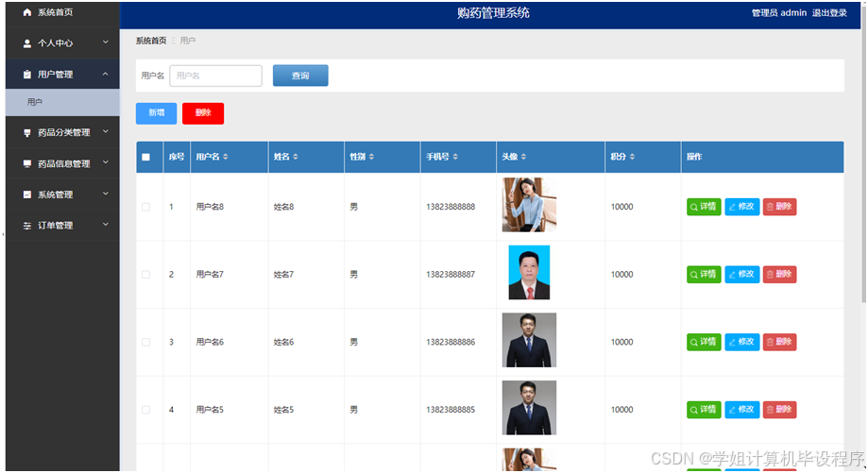Select the 用户 submenu item
The width and height of the screenshot is (868, 473).
(62, 102)
